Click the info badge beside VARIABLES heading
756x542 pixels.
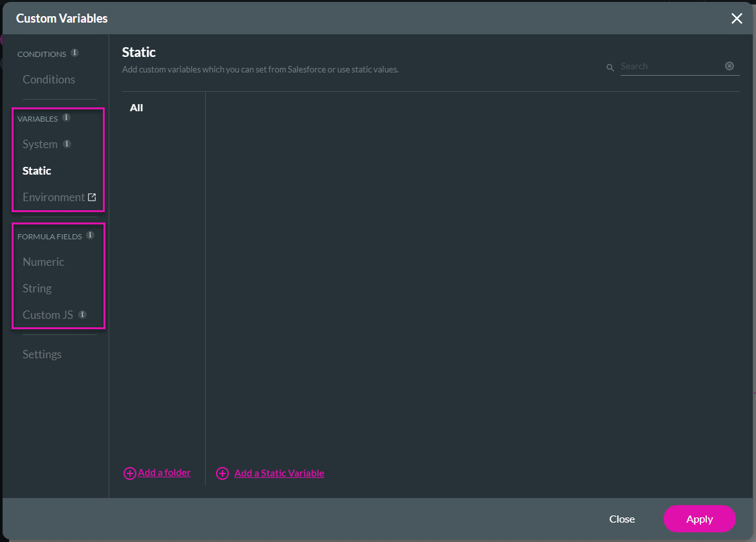(x=65, y=118)
